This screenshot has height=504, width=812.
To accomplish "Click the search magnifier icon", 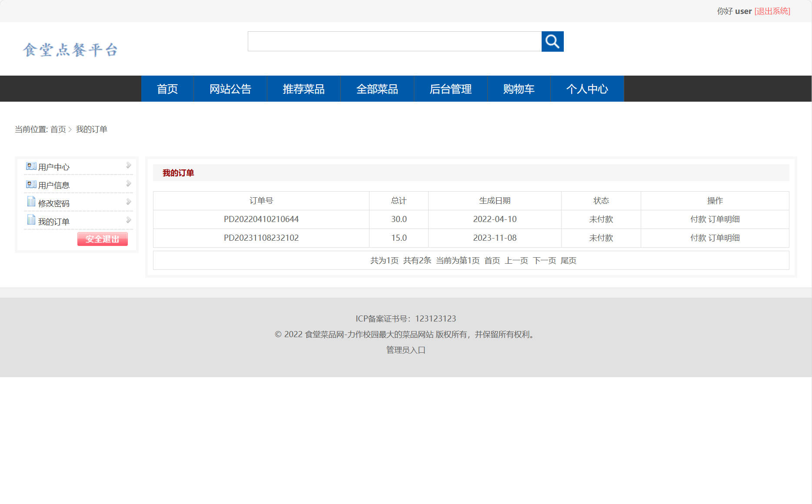I will [552, 41].
